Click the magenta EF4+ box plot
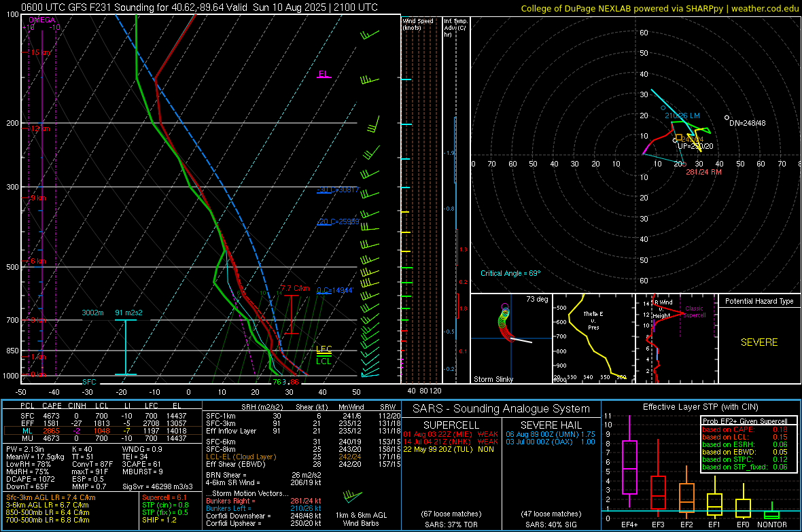 click(x=629, y=463)
